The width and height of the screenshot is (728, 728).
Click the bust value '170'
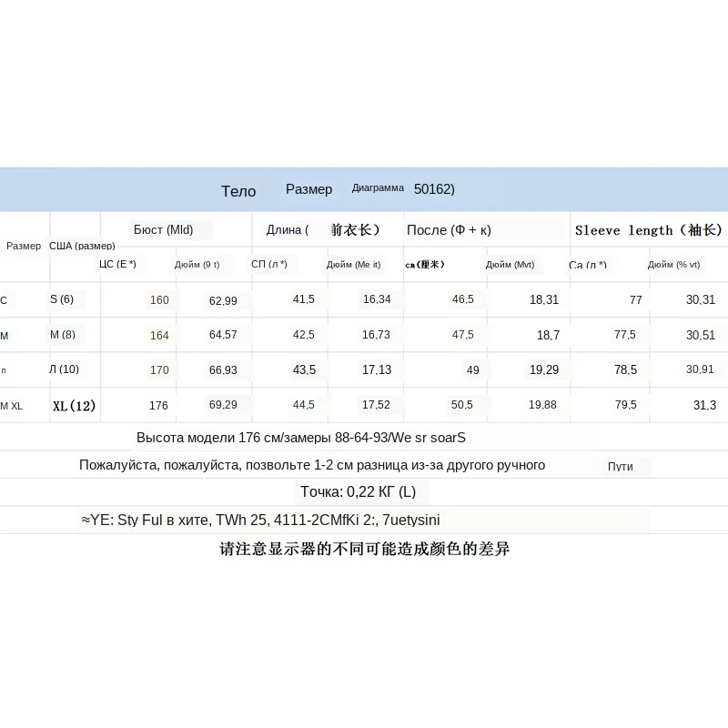click(x=159, y=370)
